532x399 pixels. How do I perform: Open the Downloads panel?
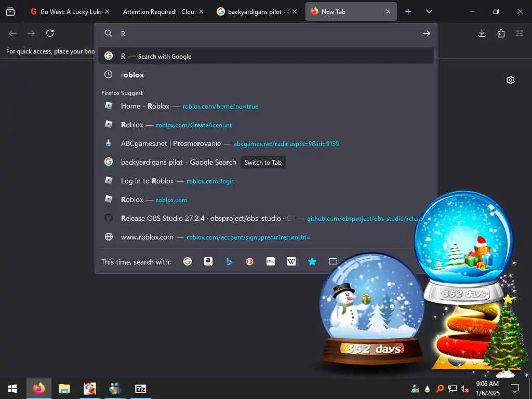click(x=482, y=33)
